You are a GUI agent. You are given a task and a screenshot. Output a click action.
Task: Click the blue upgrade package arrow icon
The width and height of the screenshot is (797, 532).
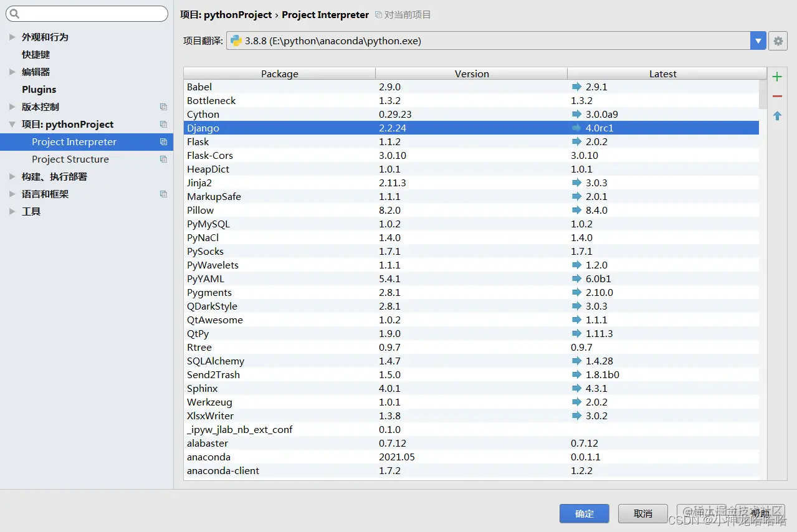[x=777, y=116]
